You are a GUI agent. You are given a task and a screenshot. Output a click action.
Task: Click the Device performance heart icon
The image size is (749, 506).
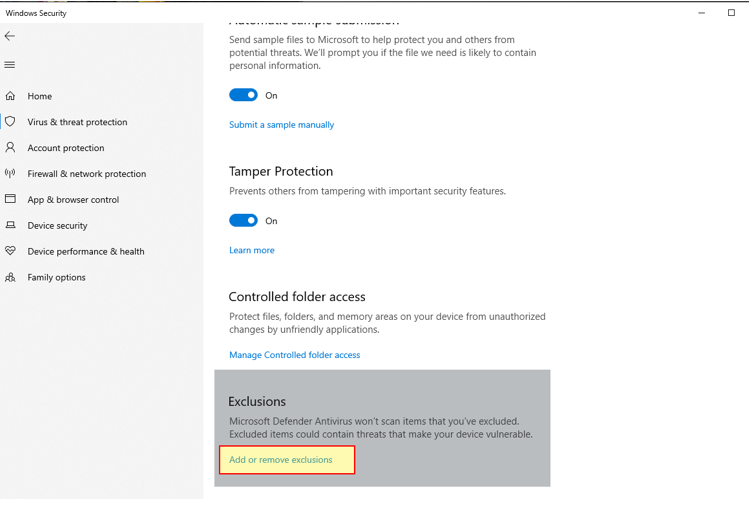pyautogui.click(x=10, y=251)
